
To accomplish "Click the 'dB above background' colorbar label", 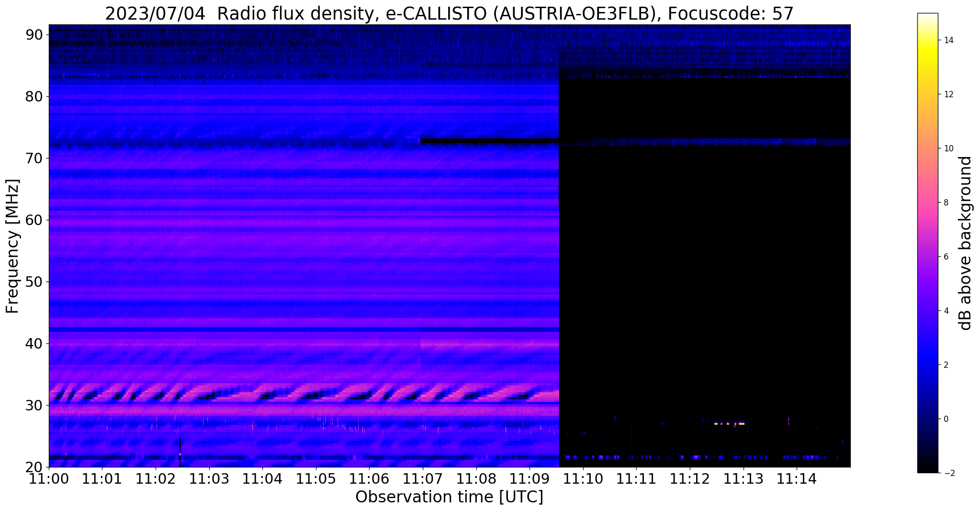I will [x=966, y=243].
